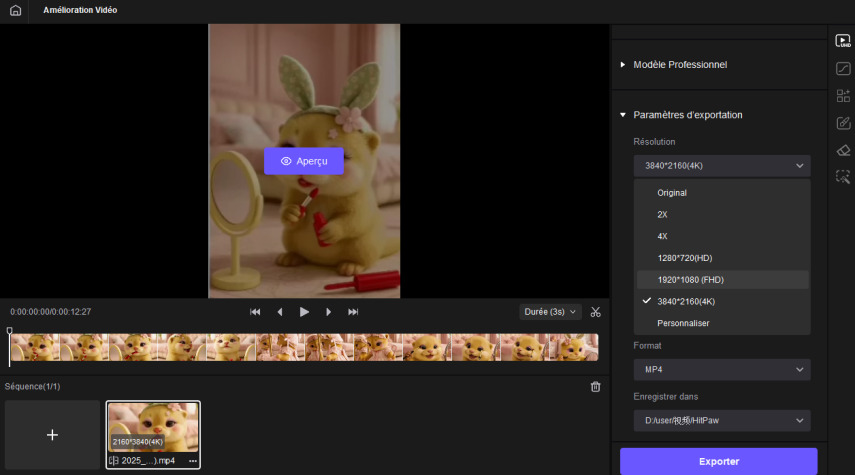This screenshot has height=475, width=855.
Task: Open the Enregistrer dans save path dropdown
Action: pos(721,421)
